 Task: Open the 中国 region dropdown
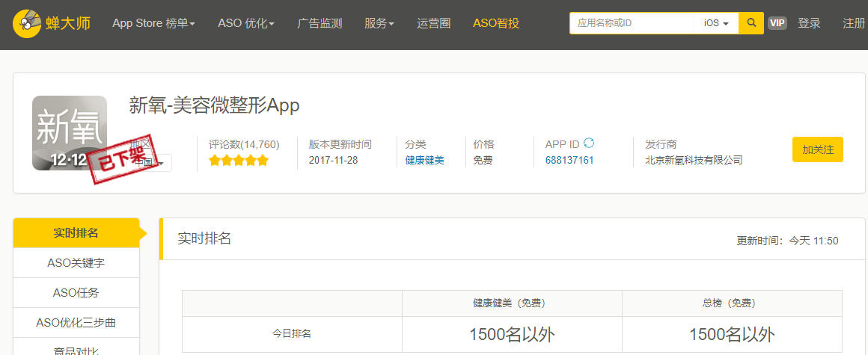tap(150, 163)
